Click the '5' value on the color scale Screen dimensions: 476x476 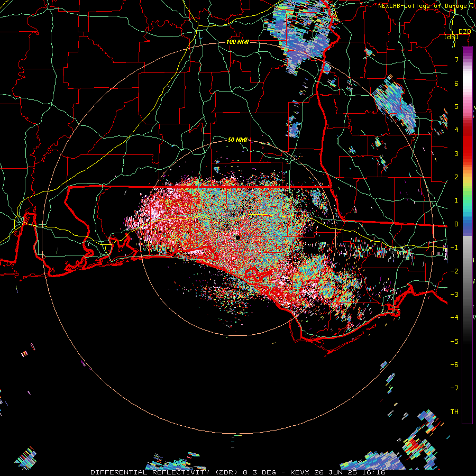coord(456,106)
